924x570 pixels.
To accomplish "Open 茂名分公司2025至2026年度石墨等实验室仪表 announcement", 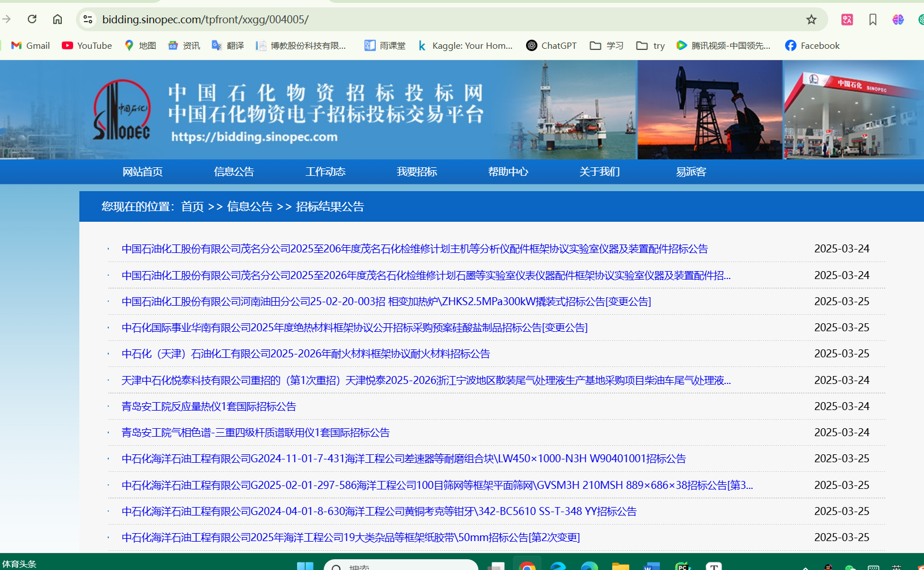I will 426,276.
